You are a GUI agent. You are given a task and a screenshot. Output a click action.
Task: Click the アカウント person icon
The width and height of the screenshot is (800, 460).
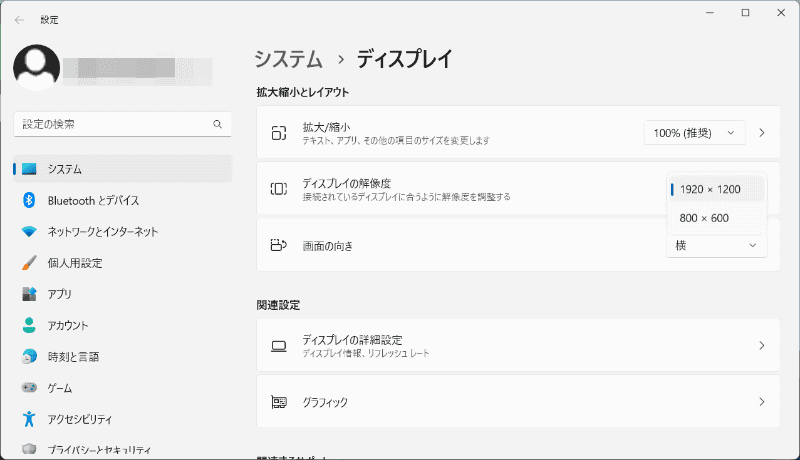[x=29, y=325]
